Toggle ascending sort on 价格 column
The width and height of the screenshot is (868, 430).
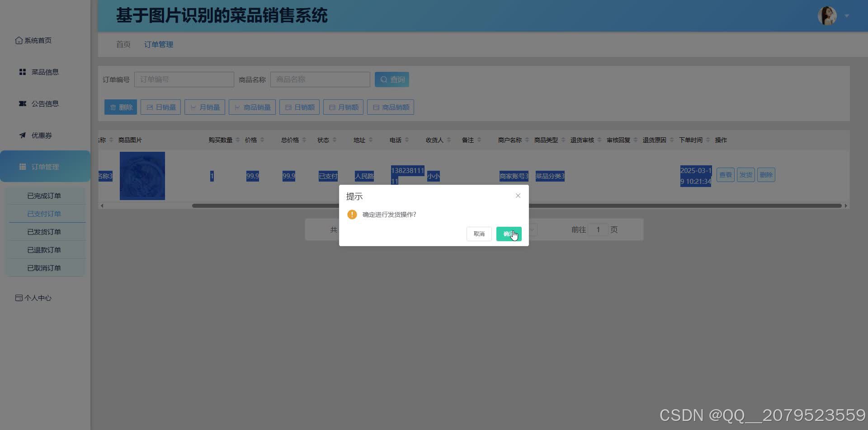262,138
